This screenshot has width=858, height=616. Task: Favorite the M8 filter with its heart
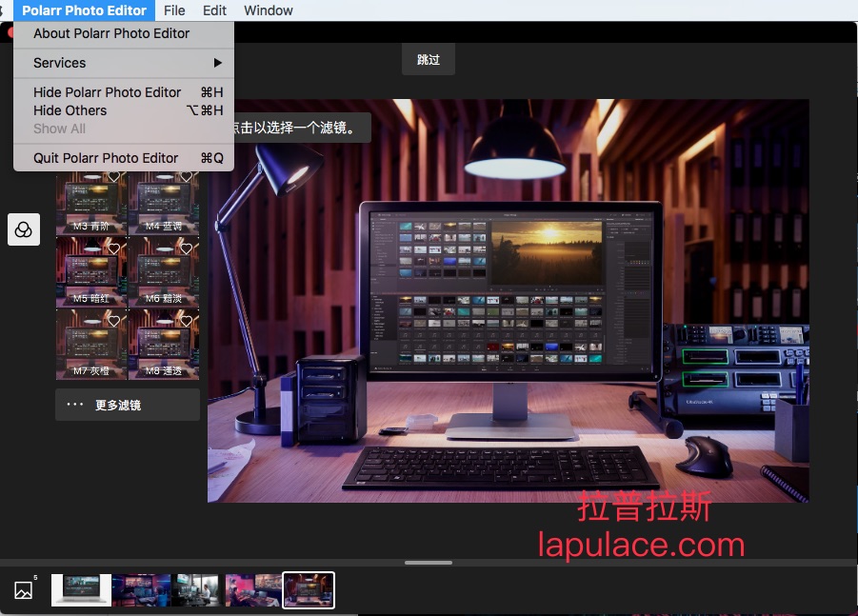[x=186, y=321]
